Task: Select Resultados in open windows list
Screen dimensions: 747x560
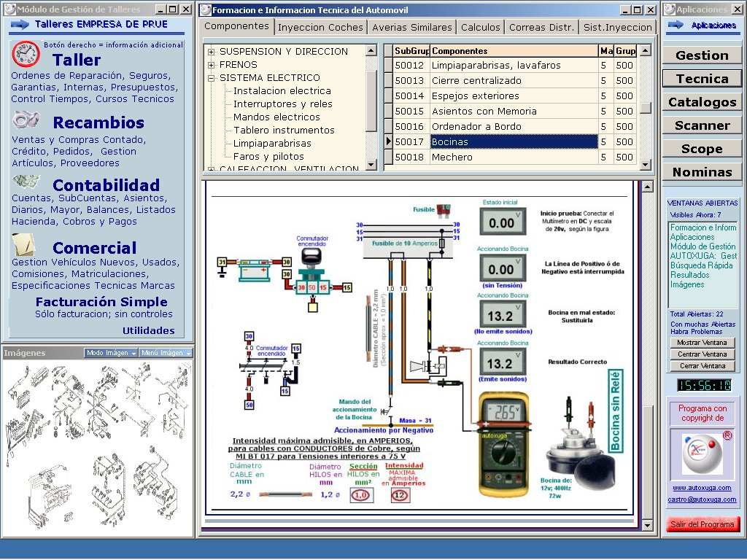Action: tap(689, 275)
